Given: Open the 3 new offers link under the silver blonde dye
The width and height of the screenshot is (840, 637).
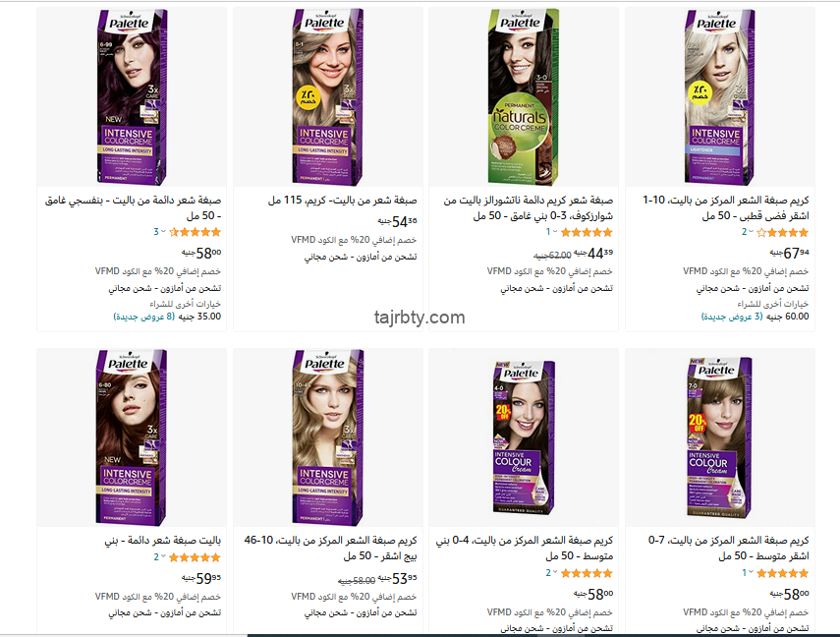Looking at the screenshot, I should pos(732,317).
